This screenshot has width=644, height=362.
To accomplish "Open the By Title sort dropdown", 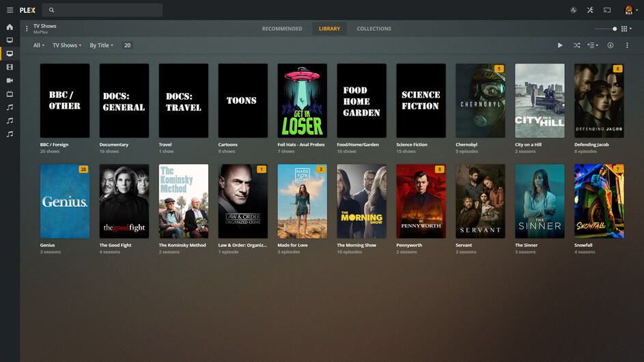I will pos(102,45).
